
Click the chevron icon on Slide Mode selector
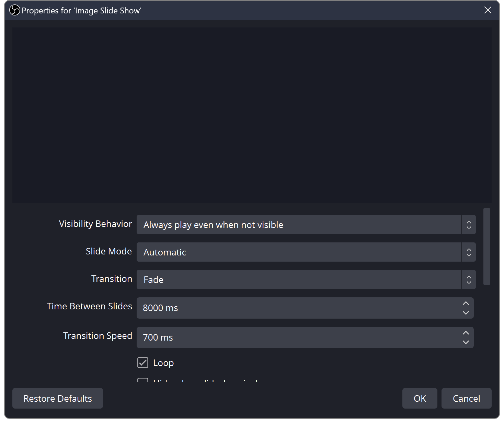point(468,252)
